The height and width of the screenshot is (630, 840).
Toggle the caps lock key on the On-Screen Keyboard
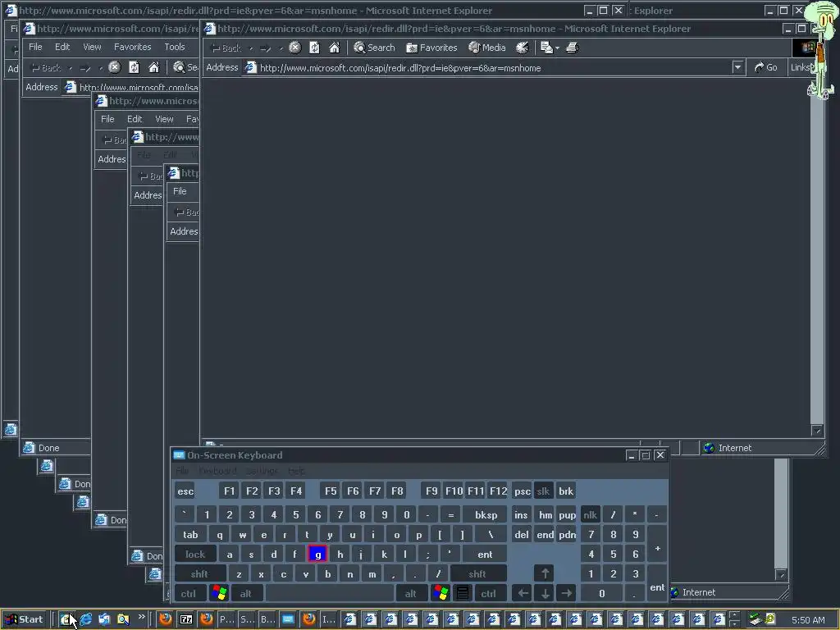[x=195, y=554]
